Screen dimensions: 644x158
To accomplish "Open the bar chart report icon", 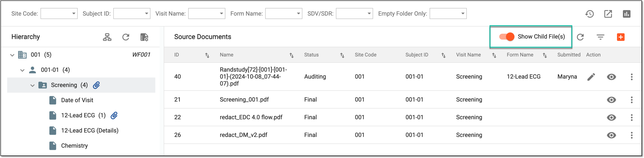I will [x=626, y=14].
